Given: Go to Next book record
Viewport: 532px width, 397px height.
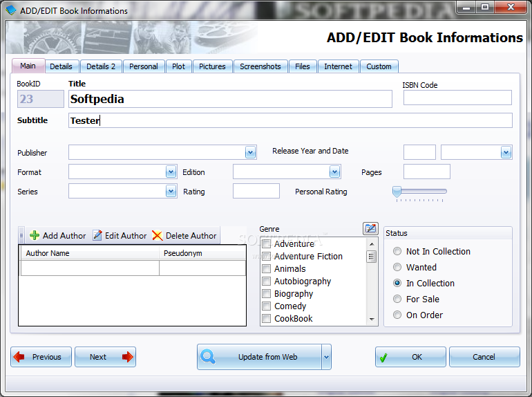Looking at the screenshot, I should click(105, 357).
